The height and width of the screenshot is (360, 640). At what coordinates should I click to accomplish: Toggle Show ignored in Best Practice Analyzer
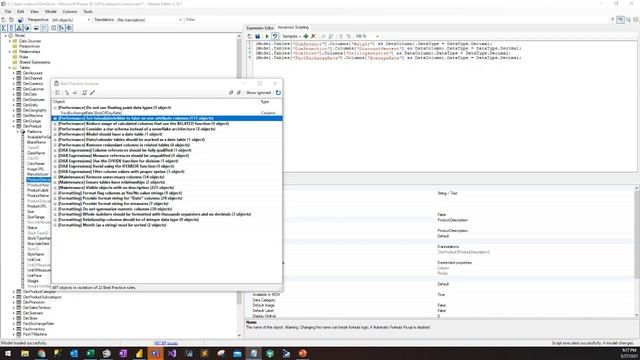coord(258,93)
